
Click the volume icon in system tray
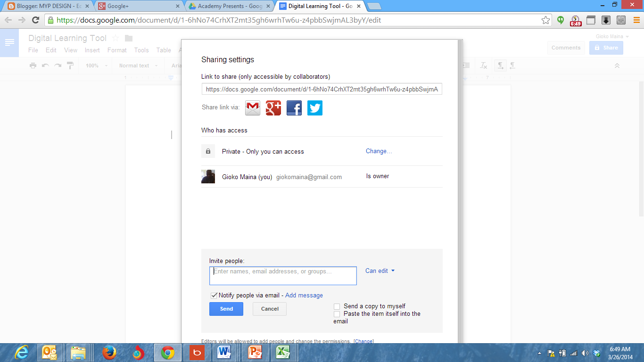click(x=585, y=353)
